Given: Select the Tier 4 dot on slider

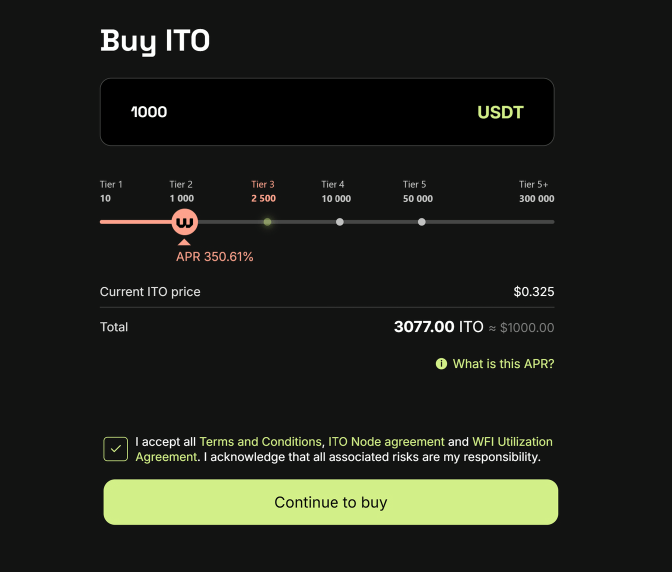Looking at the screenshot, I should point(340,222).
